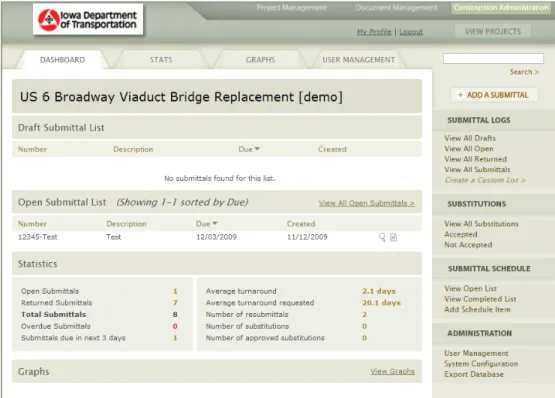Click the 12/03/2009 due date

point(216,237)
